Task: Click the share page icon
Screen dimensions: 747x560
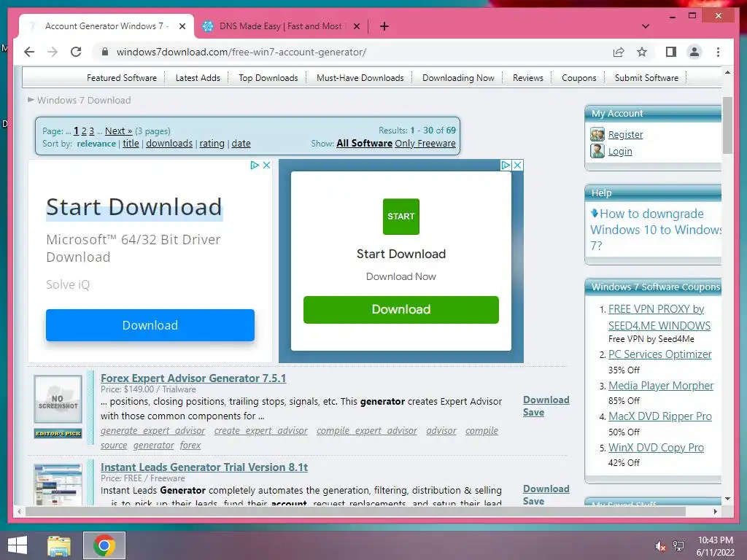Action: point(619,52)
